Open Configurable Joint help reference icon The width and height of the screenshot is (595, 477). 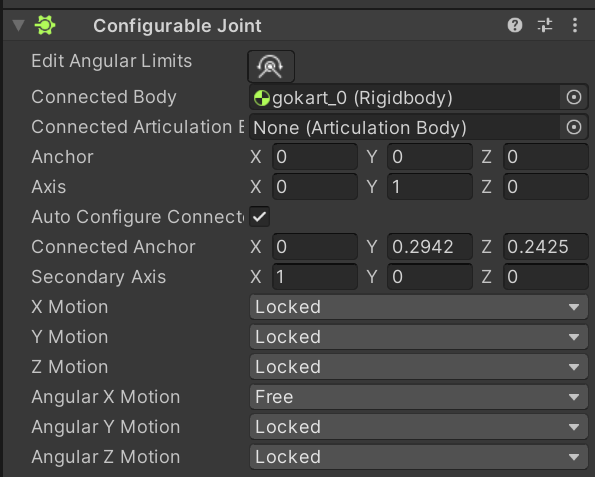pos(515,25)
